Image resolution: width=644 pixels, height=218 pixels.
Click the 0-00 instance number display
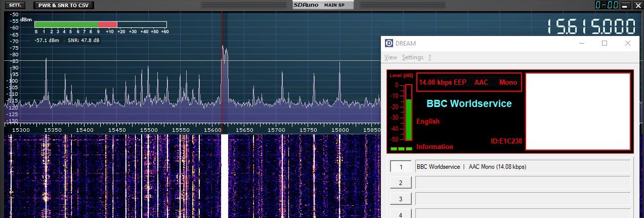(x=607, y=5)
